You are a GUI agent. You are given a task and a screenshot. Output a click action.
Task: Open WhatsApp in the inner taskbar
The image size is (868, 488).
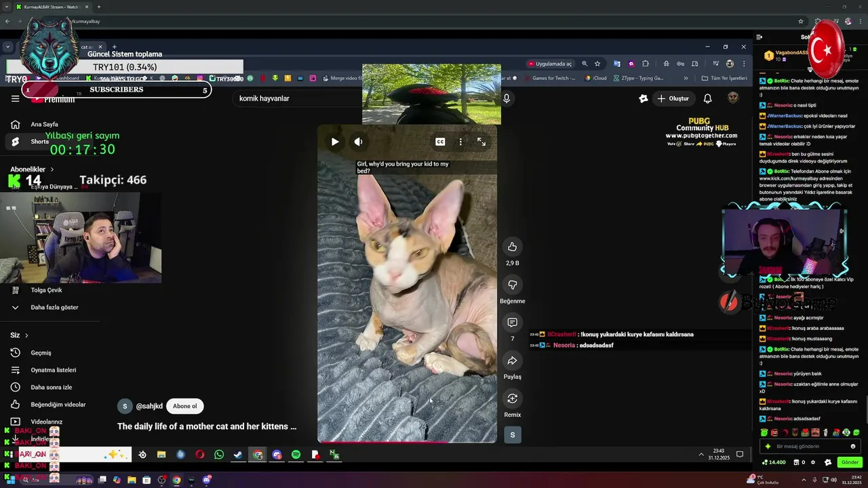click(219, 455)
